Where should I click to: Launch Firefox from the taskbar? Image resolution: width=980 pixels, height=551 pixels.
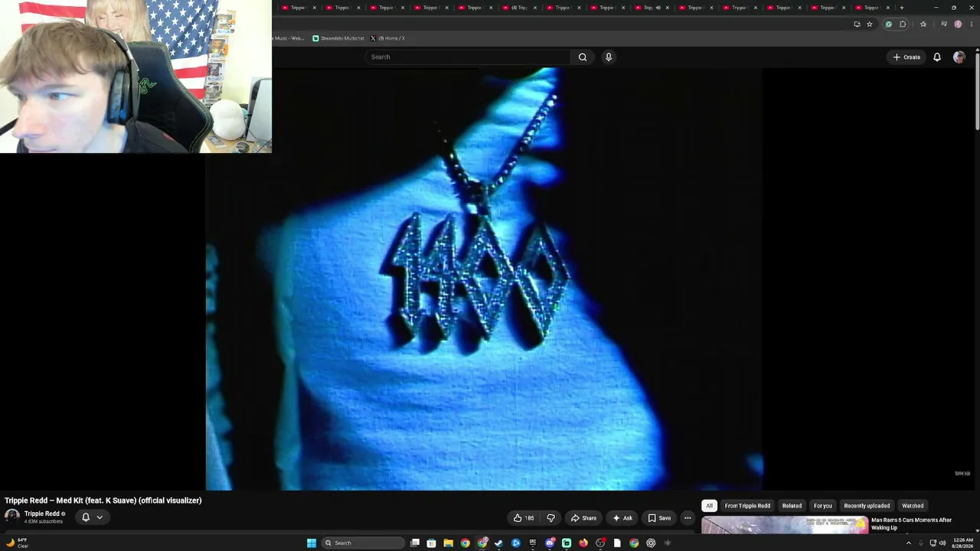pyautogui.click(x=583, y=543)
